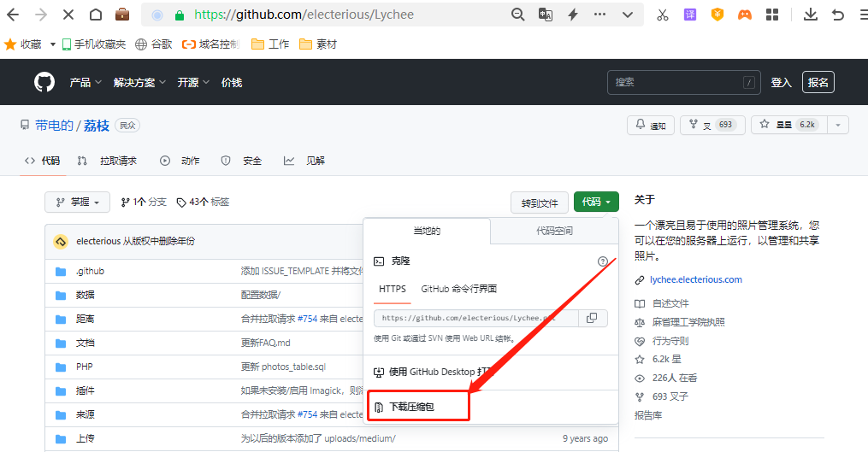Expand the address bar dropdown chevron
Screen dimensions: 868x452
627,15
